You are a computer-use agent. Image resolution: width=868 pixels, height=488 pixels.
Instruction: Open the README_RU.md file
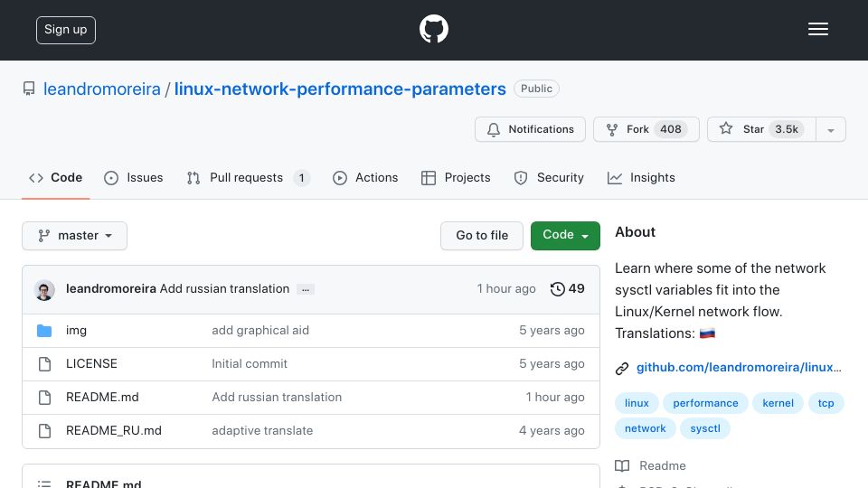point(114,430)
